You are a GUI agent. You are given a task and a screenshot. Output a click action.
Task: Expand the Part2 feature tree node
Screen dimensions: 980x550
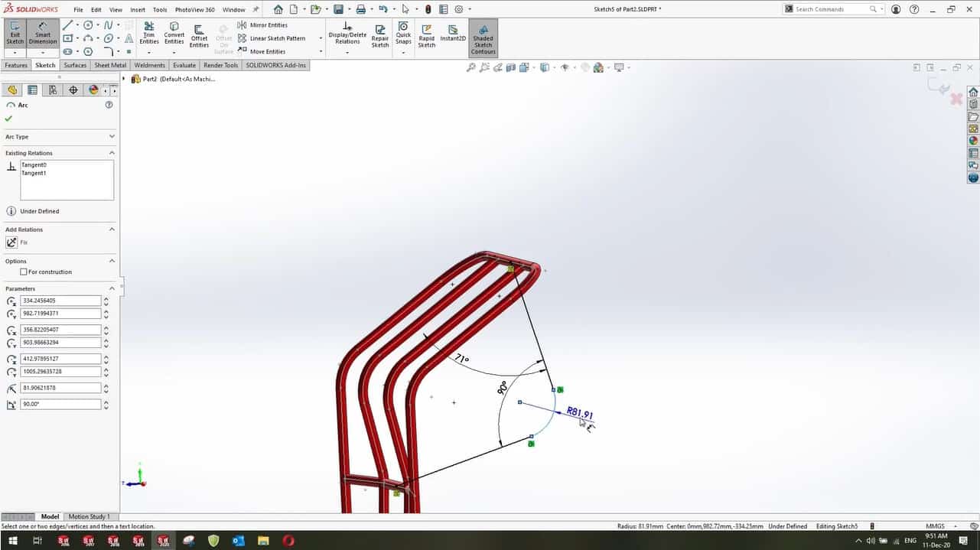tap(124, 79)
